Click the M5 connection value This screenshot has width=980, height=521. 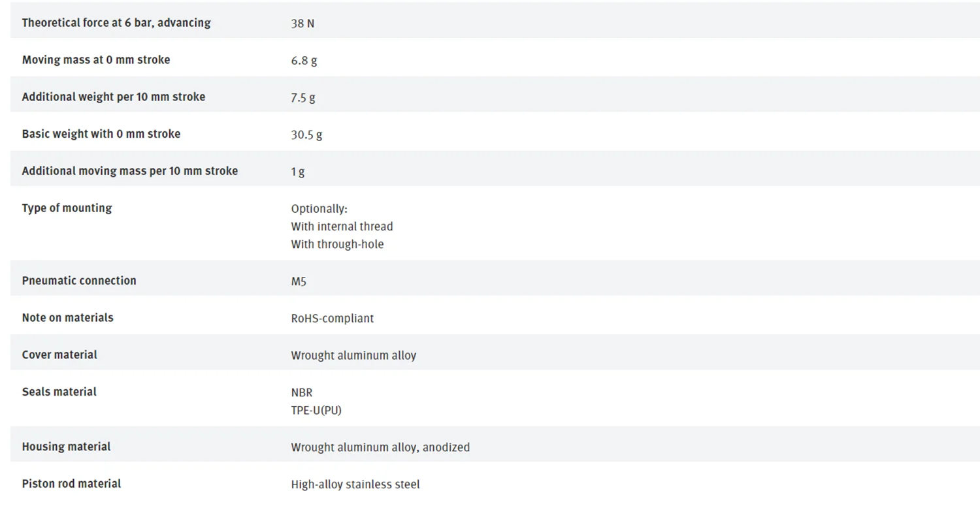point(299,282)
